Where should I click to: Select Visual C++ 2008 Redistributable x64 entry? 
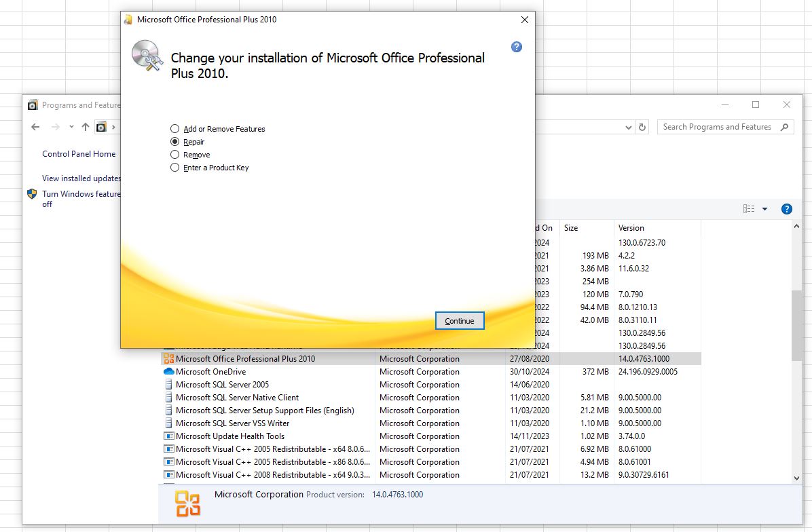[431, 474]
